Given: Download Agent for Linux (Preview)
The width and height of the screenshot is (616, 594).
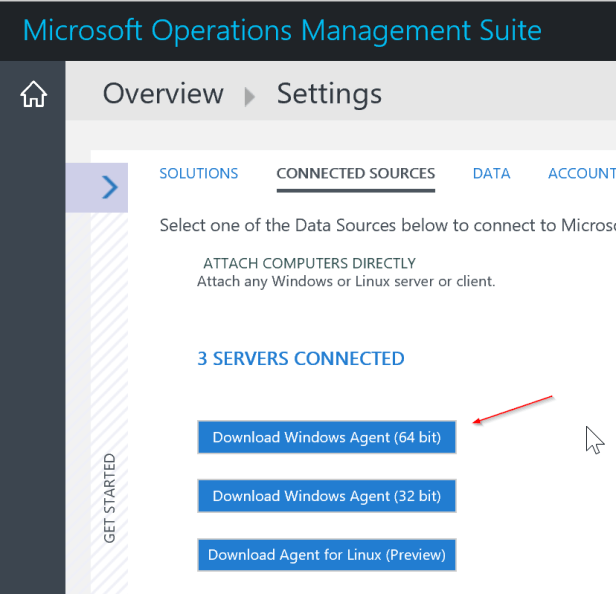Looking at the screenshot, I should 326,554.
